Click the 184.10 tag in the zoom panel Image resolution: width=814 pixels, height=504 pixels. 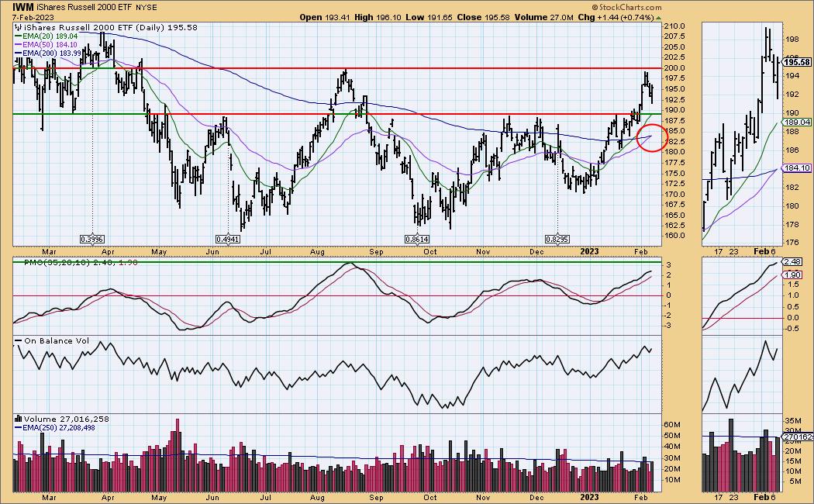[x=797, y=168]
